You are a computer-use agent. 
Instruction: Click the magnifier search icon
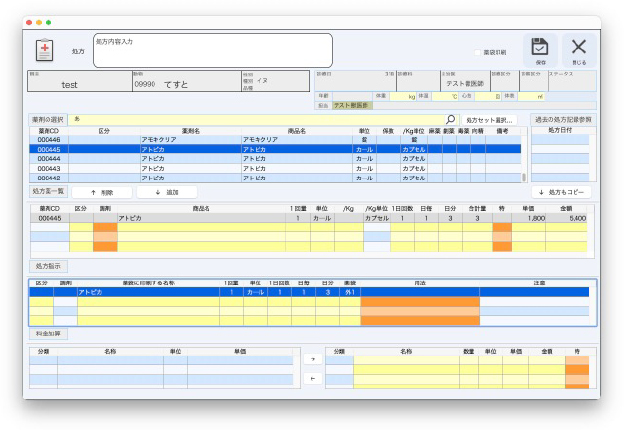coord(450,119)
